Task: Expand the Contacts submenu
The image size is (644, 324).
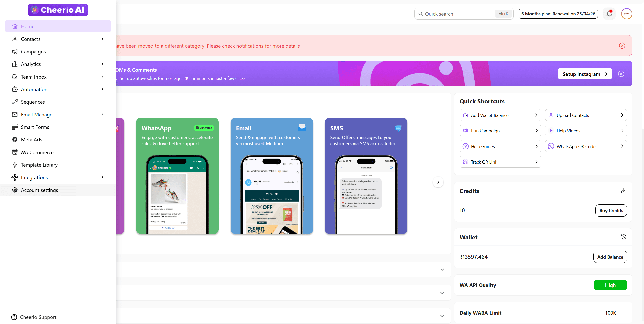Action: 102,39
